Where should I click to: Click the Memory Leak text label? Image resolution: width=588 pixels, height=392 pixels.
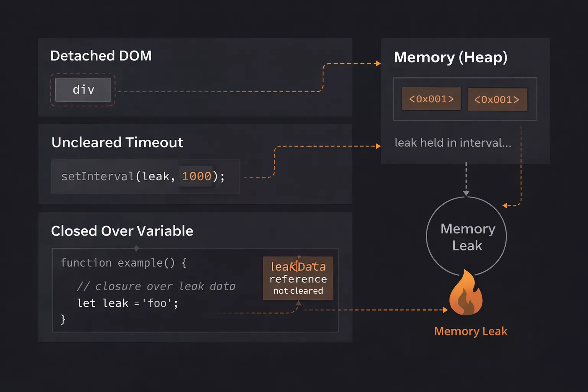(470, 331)
